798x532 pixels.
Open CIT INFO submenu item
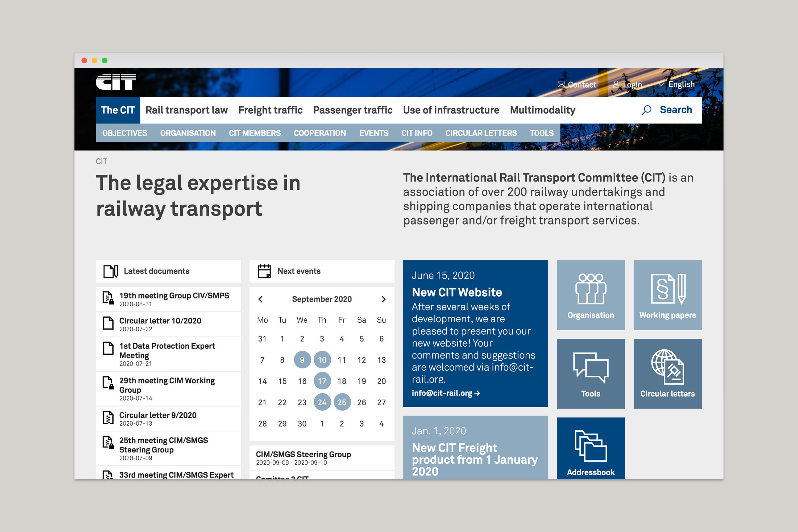(x=417, y=133)
